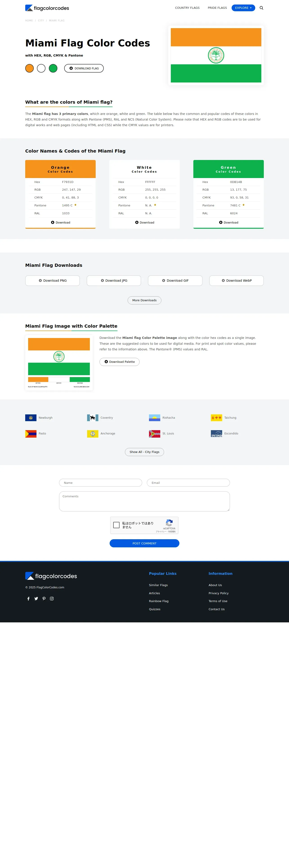
Task: Open the Coventry flag icon
Action: tap(93, 418)
